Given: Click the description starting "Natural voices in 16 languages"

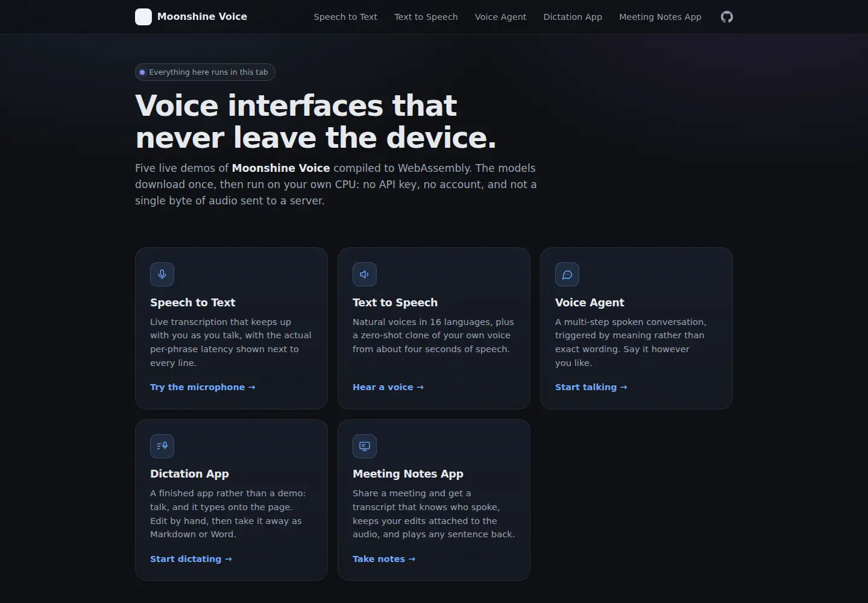Looking at the screenshot, I should [433, 335].
